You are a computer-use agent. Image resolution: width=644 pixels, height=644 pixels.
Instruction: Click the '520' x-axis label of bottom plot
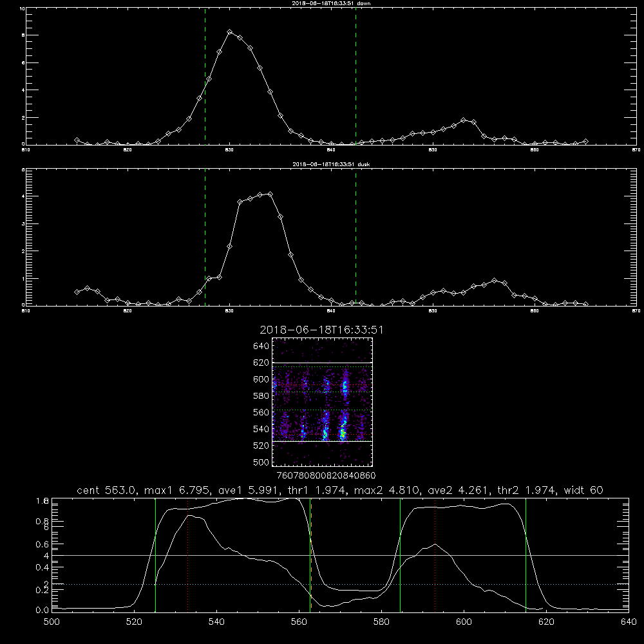coord(135,622)
